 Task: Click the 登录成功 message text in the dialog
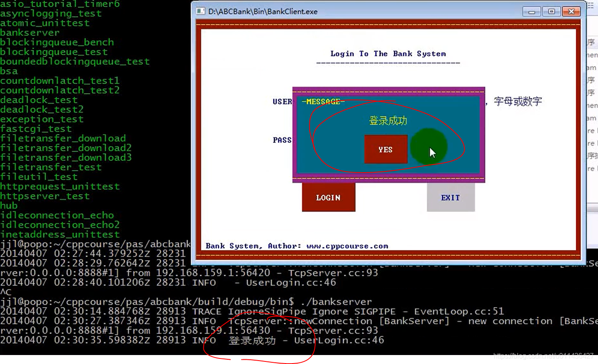click(388, 121)
